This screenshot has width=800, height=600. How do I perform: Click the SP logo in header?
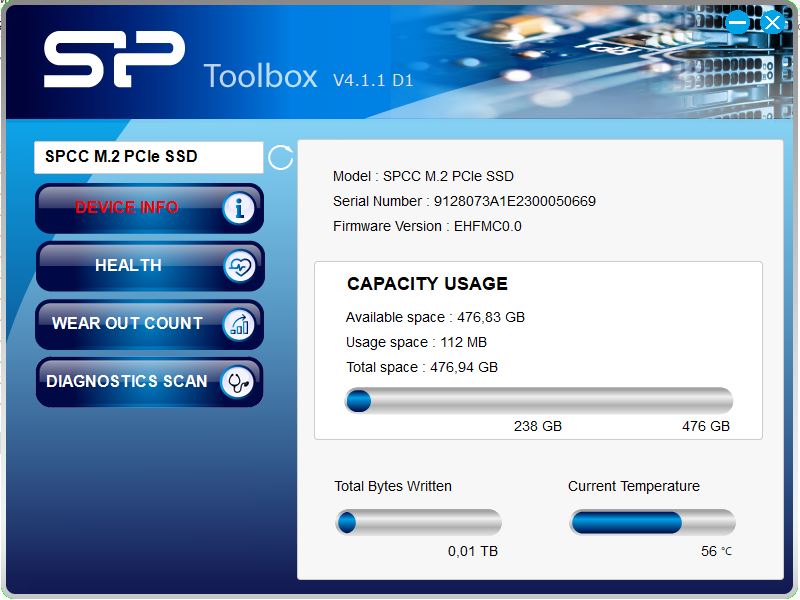pyautogui.click(x=114, y=59)
